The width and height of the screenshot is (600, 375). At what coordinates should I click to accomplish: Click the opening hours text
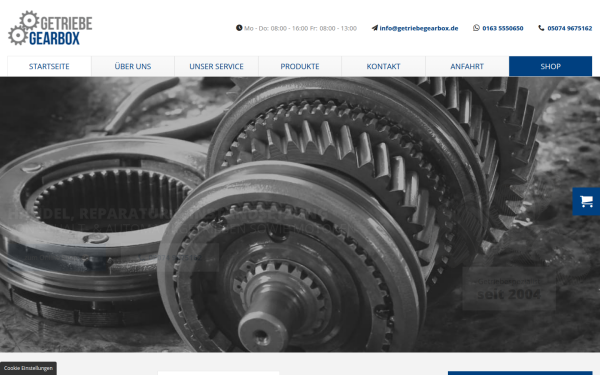pyautogui.click(x=300, y=28)
